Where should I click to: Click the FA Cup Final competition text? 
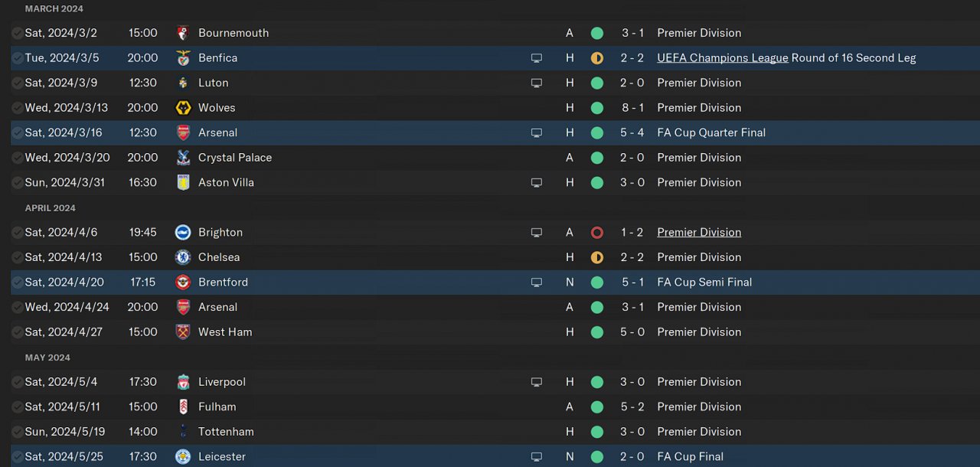690,457
